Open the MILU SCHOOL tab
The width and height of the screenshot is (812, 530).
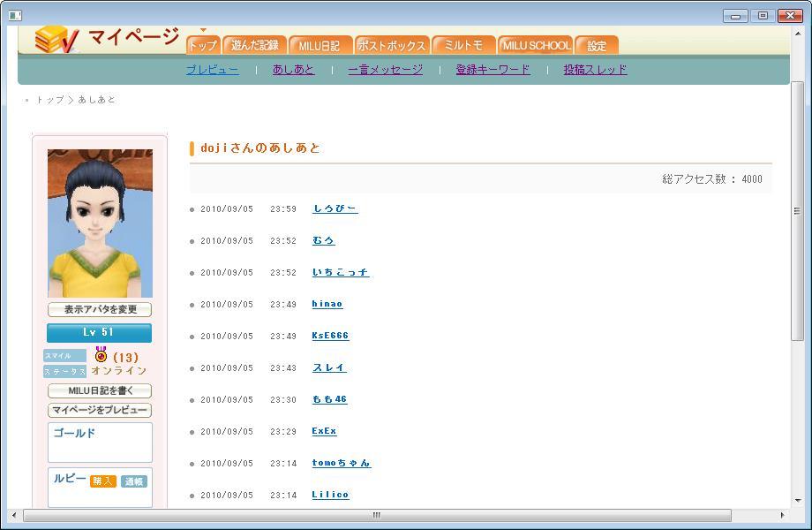(x=536, y=45)
